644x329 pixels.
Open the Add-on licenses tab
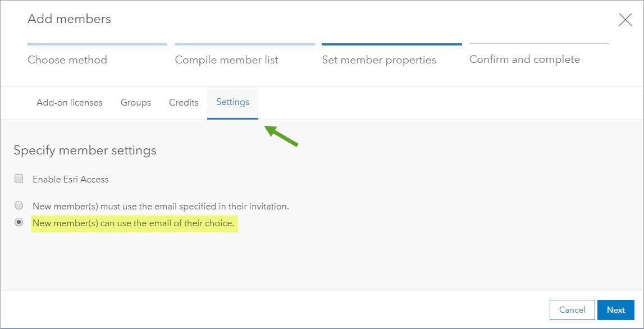click(x=70, y=102)
